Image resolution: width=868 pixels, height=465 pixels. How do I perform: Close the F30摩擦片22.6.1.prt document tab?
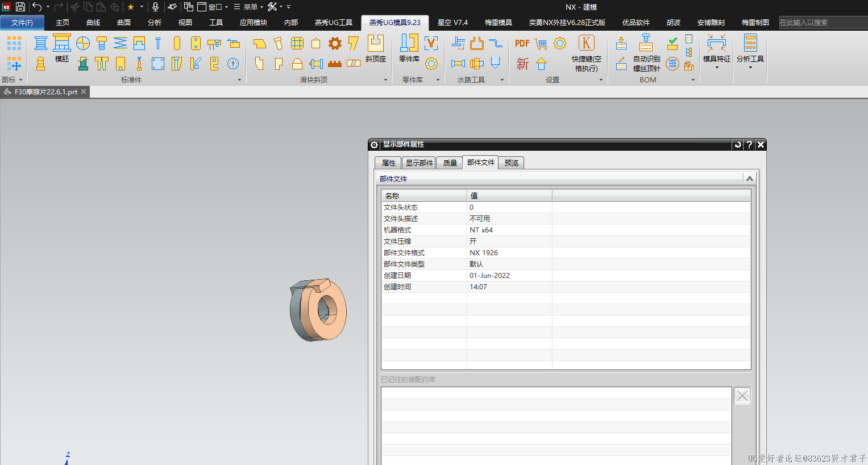pyautogui.click(x=84, y=92)
